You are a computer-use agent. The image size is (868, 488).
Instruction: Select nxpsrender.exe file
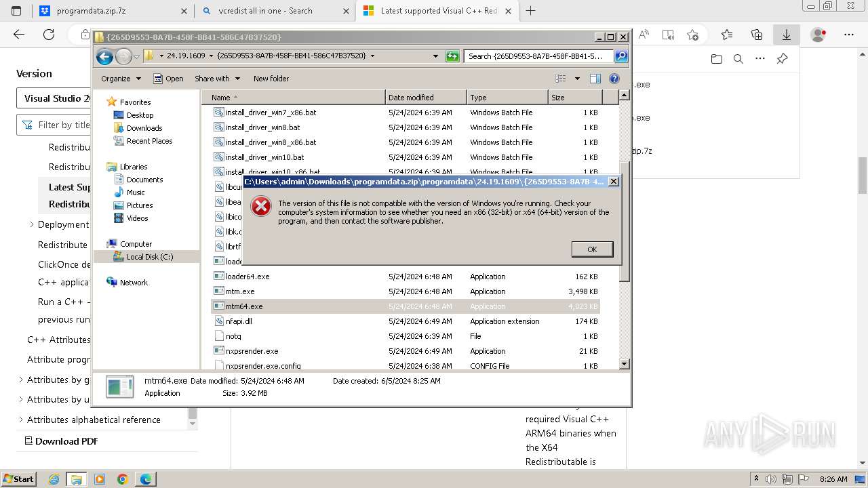point(252,351)
